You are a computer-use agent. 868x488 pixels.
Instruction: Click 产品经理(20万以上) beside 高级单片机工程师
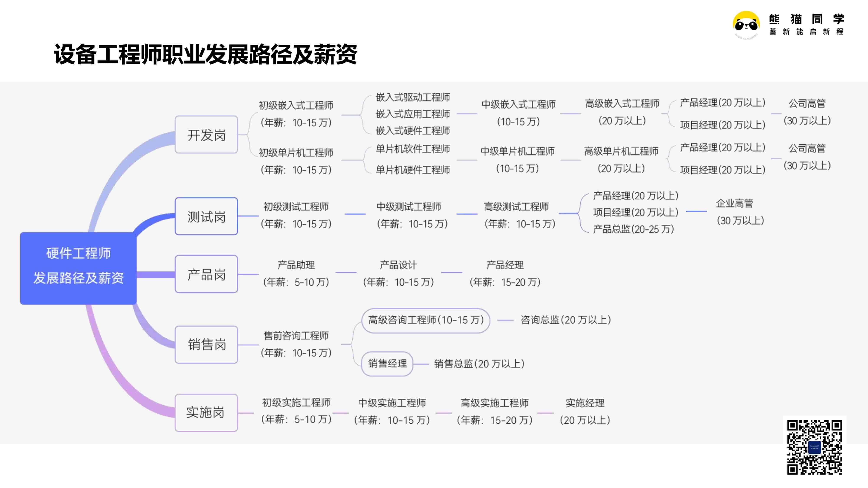click(722, 147)
